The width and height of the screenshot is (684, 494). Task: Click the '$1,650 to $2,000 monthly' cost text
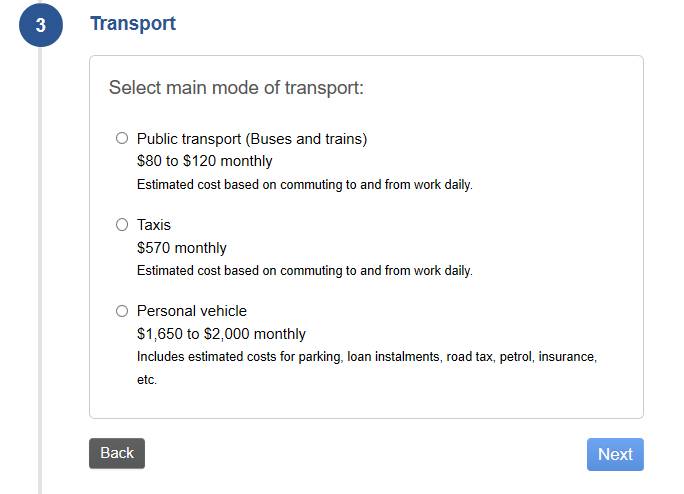(221, 334)
